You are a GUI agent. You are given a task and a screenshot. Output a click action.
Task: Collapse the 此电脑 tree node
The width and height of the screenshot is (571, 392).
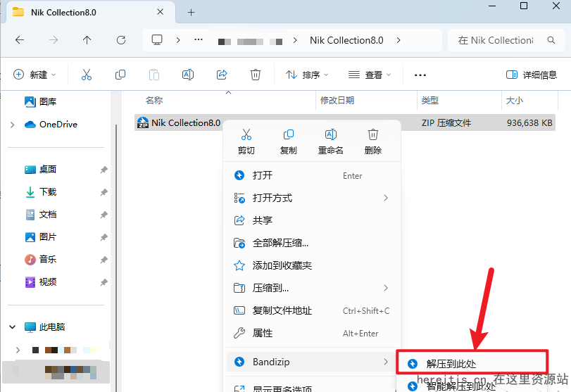click(x=13, y=327)
